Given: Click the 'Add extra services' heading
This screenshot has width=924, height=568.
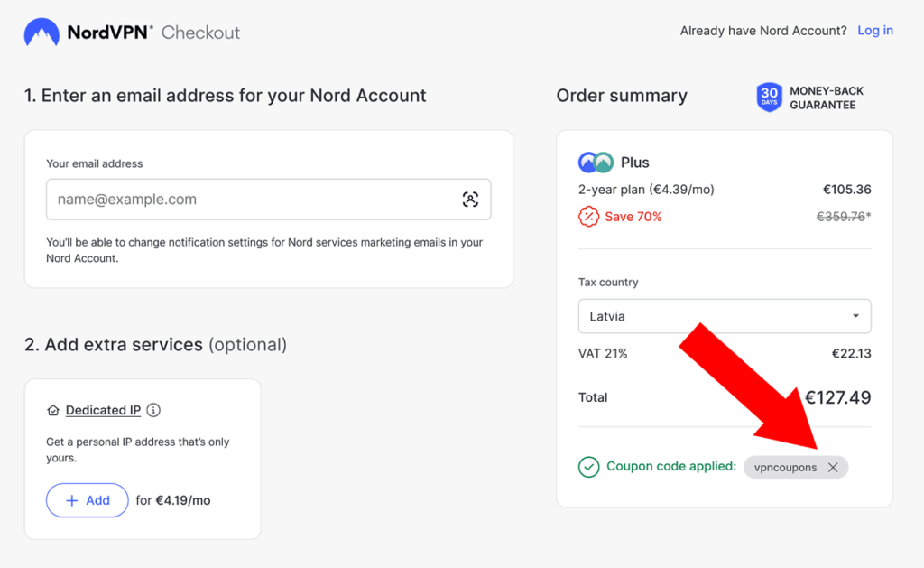Looking at the screenshot, I should pyautogui.click(x=155, y=344).
